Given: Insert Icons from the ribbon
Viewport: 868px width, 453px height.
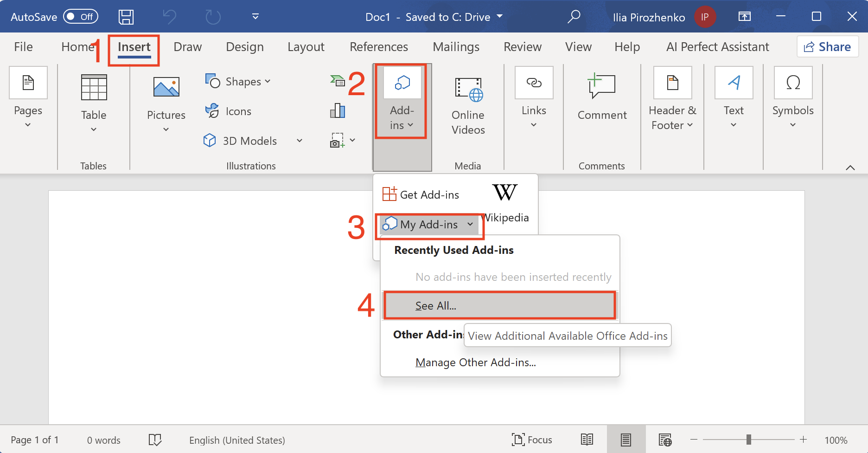Looking at the screenshot, I should [228, 111].
